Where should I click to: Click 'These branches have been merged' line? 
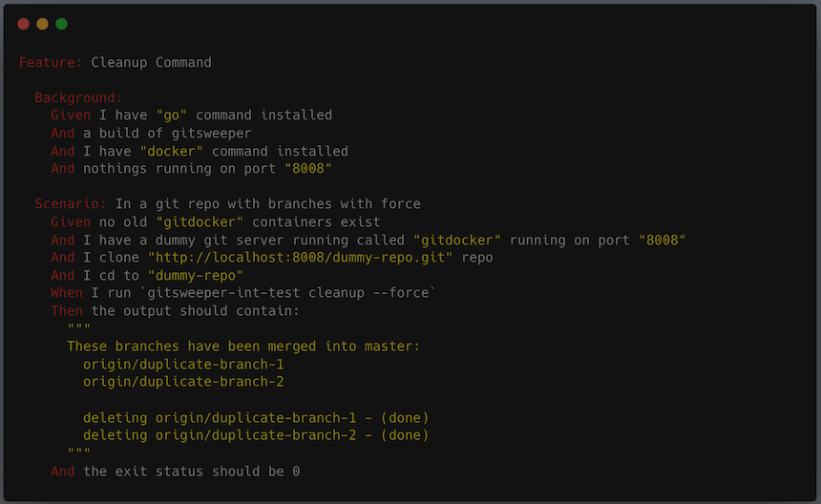tap(243, 346)
